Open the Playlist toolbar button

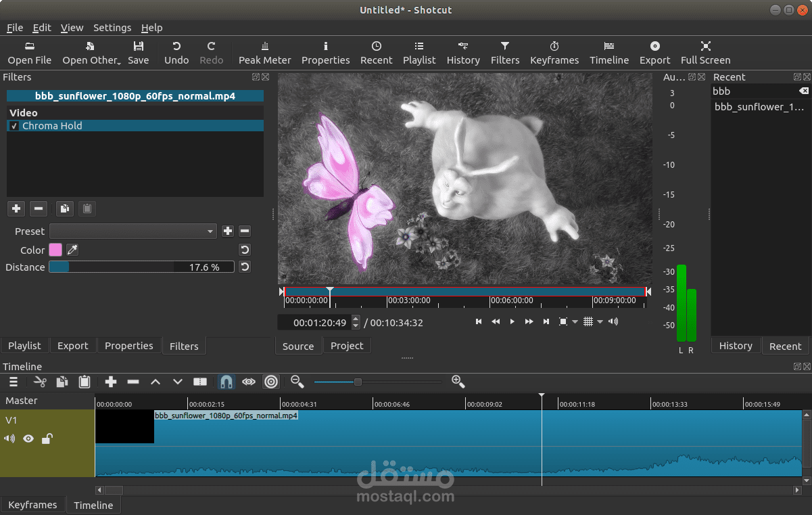[419, 53]
